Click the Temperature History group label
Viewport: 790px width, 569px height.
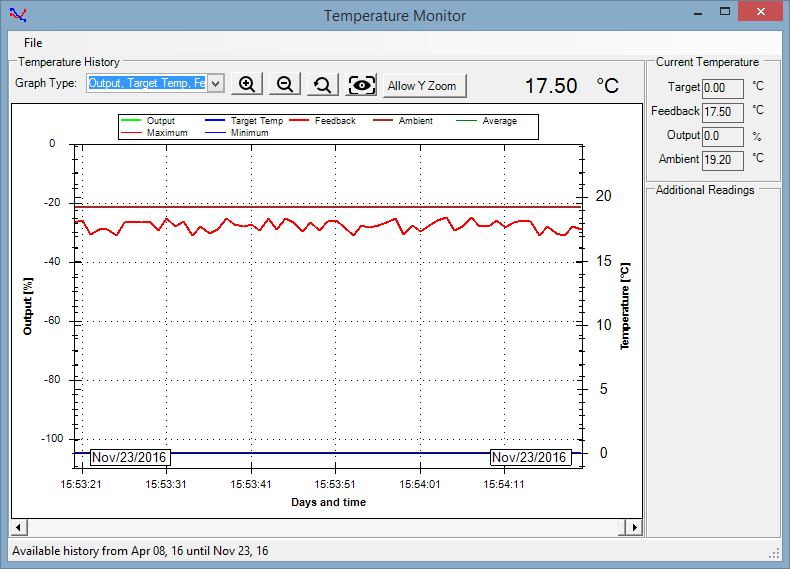(x=69, y=62)
